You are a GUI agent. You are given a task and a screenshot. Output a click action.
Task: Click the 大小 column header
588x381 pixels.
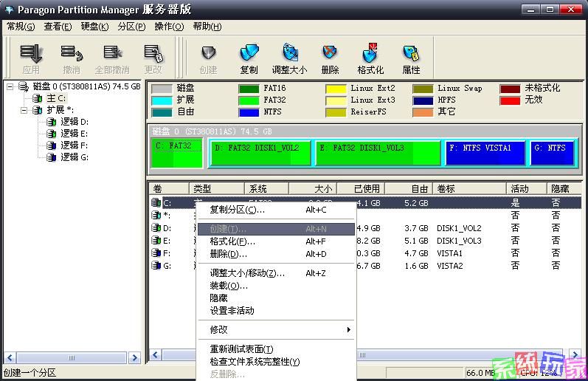[x=313, y=188]
